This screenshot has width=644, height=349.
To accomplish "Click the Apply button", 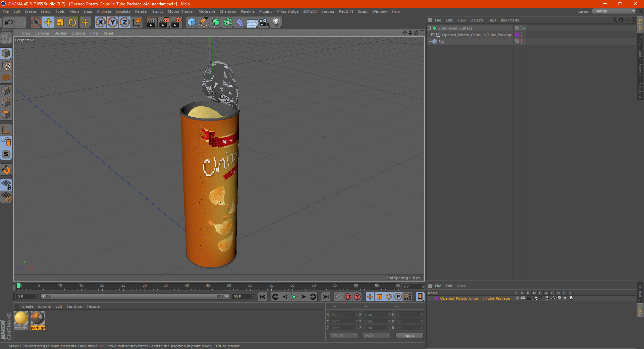I will tap(409, 336).
